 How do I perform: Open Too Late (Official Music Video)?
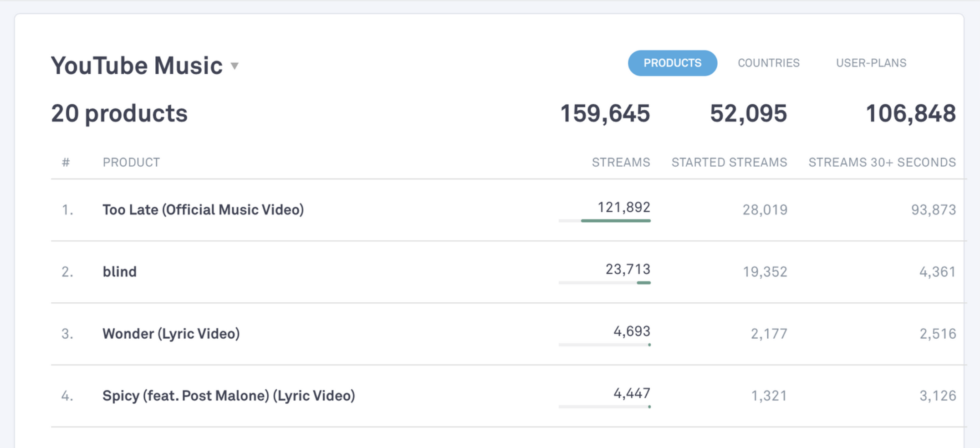(203, 210)
